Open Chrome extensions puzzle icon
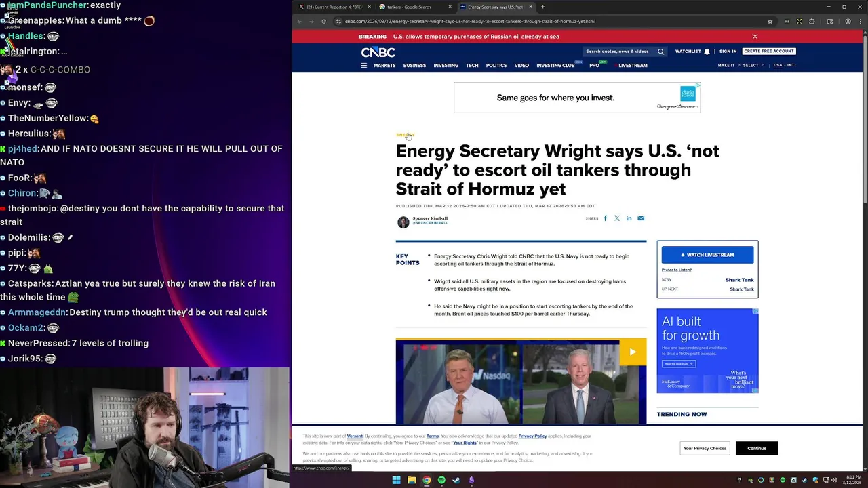This screenshot has width=868, height=488. coord(812,21)
